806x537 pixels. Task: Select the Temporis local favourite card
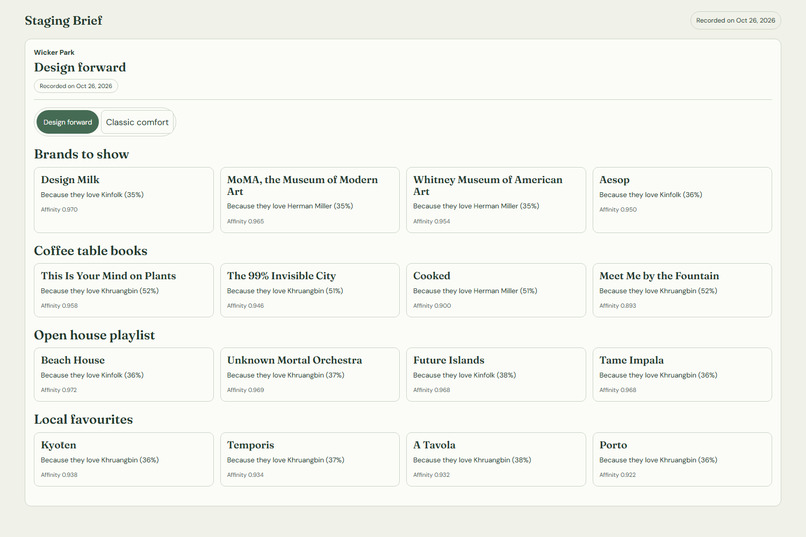click(310, 459)
